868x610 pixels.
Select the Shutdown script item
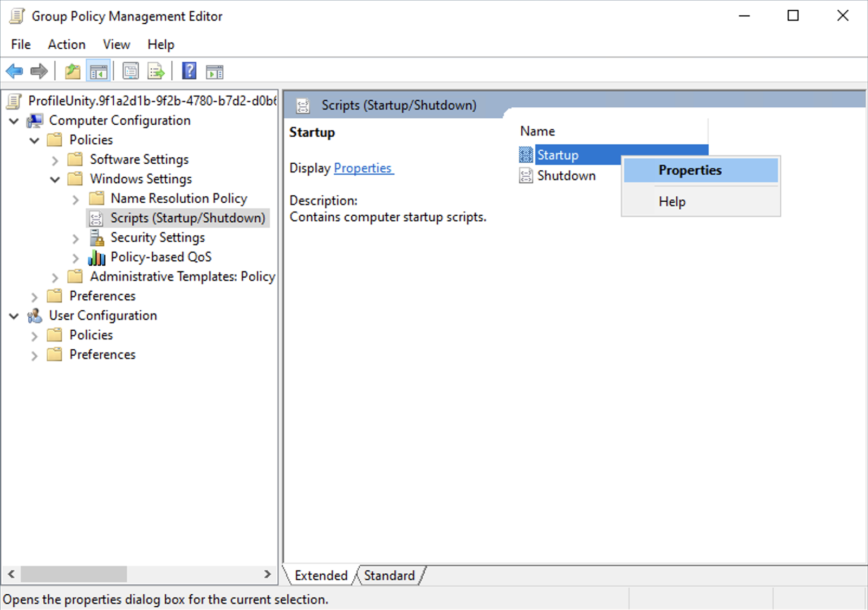click(x=566, y=176)
